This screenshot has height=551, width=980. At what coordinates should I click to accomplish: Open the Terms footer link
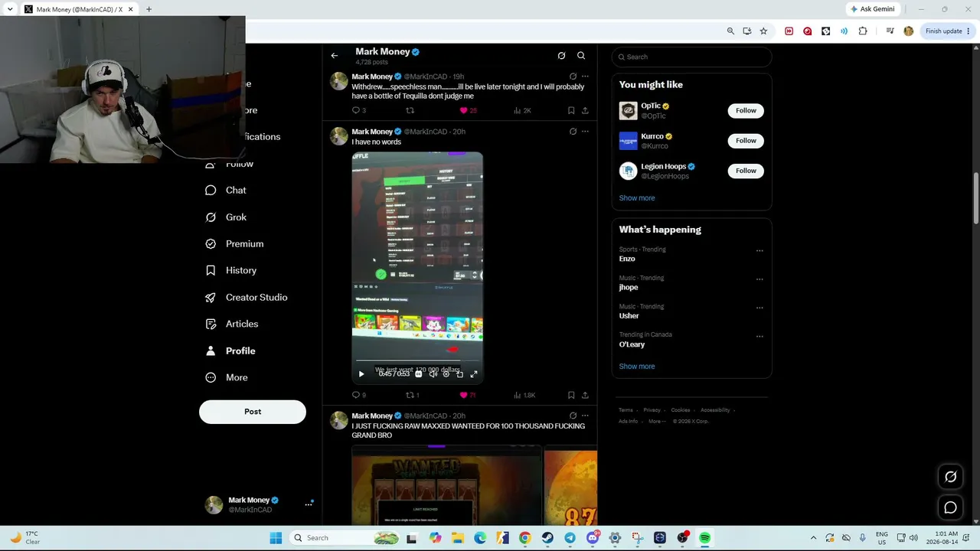[625, 410]
